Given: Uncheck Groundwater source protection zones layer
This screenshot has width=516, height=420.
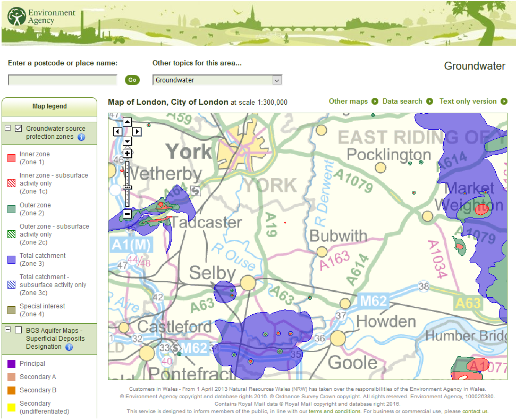Looking at the screenshot, I should tap(19, 129).
